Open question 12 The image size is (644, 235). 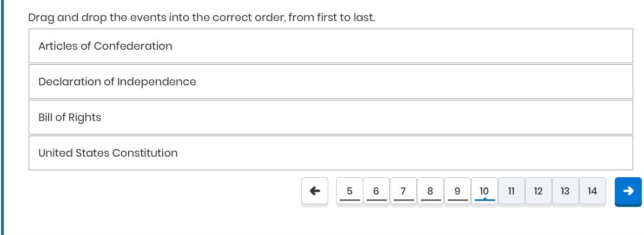coord(539,191)
